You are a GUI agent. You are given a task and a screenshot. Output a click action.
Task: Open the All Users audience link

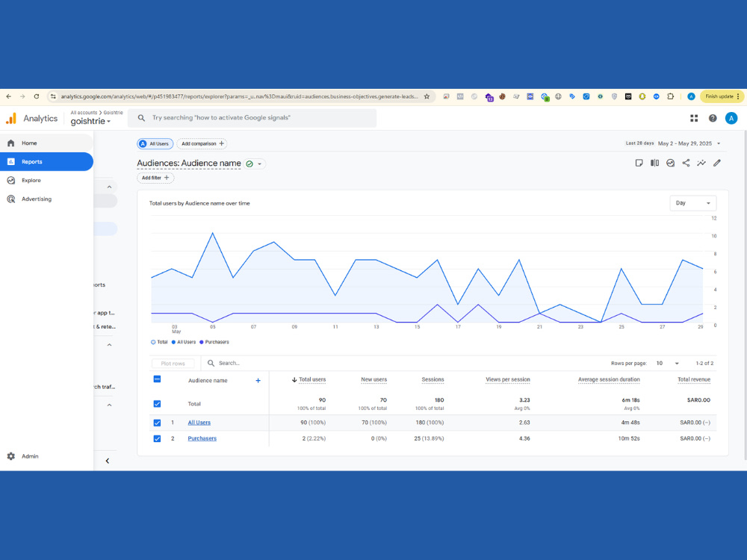199,423
